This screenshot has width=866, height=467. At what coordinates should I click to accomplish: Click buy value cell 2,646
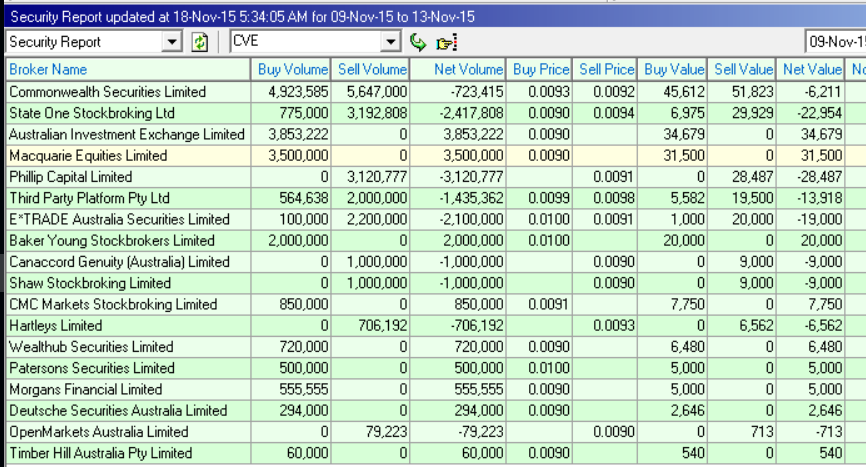[x=672, y=411]
